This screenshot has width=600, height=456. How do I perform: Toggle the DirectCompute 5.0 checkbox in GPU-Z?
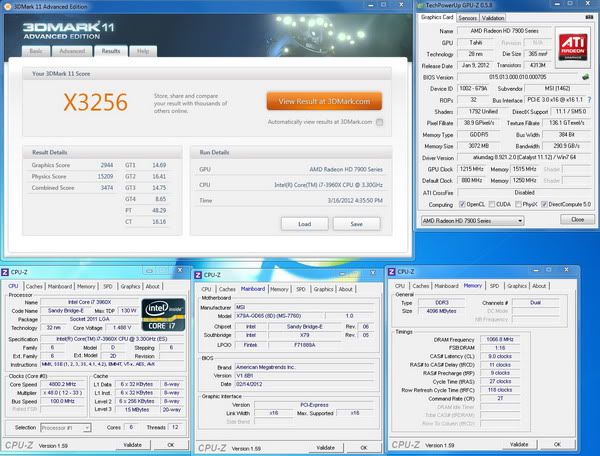tap(544, 204)
